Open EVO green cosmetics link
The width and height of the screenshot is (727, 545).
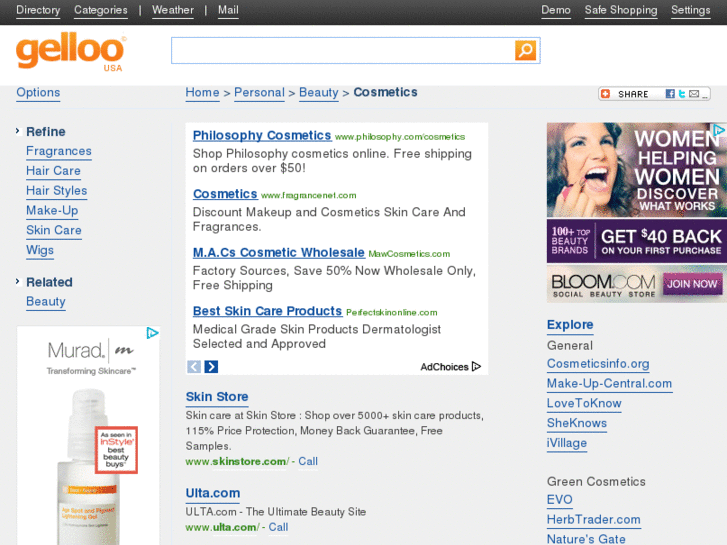coord(560,500)
